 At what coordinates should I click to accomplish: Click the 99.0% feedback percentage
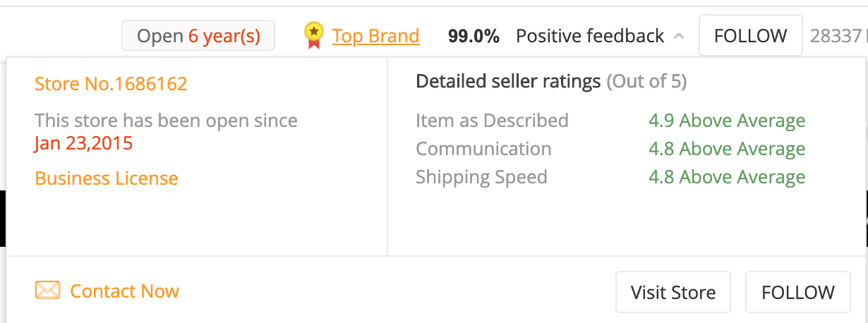pyautogui.click(x=474, y=36)
